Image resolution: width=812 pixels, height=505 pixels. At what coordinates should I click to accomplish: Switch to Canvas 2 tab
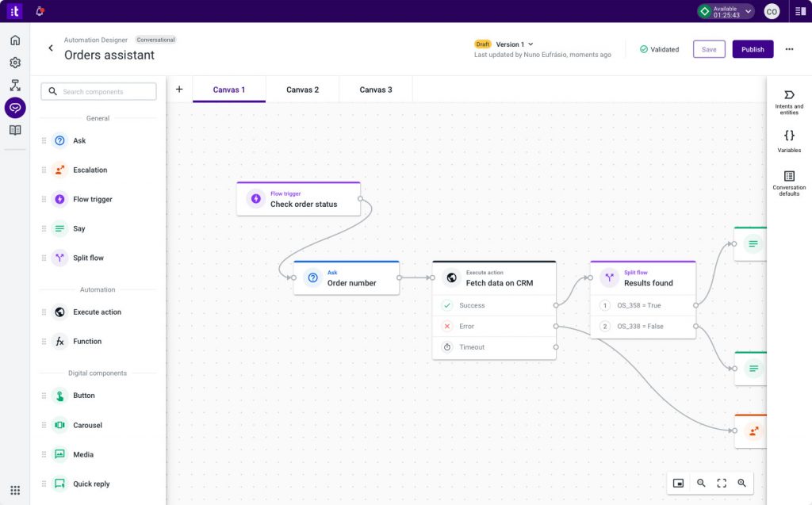[x=302, y=90]
